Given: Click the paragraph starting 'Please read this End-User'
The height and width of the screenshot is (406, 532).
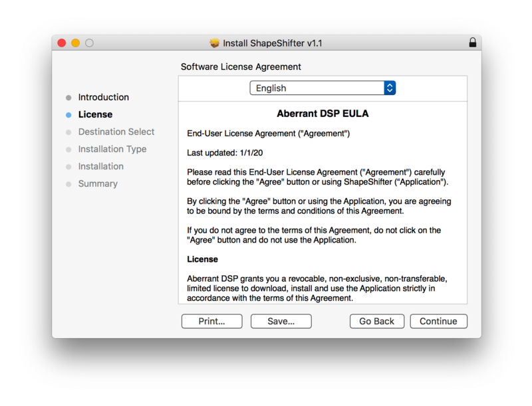Looking at the screenshot, I should tap(318, 177).
